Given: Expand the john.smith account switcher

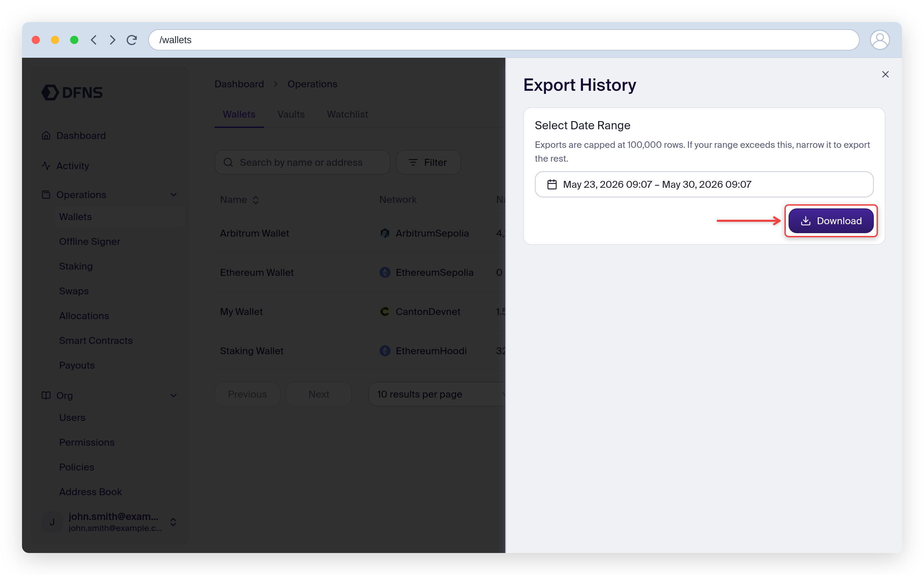Looking at the screenshot, I should click(173, 522).
